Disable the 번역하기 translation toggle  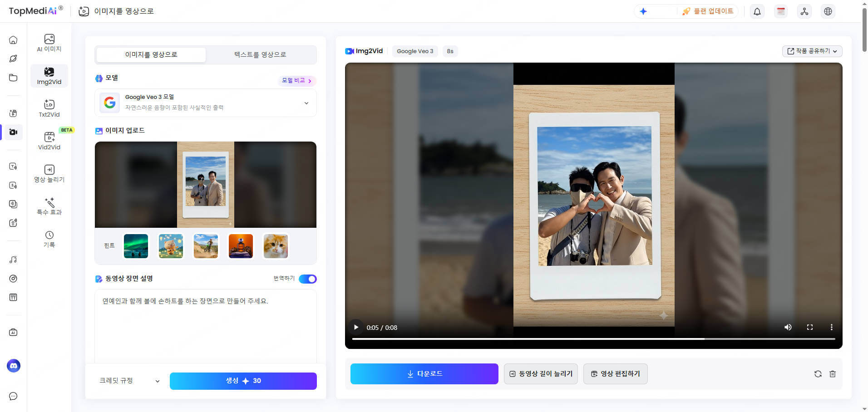(x=307, y=279)
